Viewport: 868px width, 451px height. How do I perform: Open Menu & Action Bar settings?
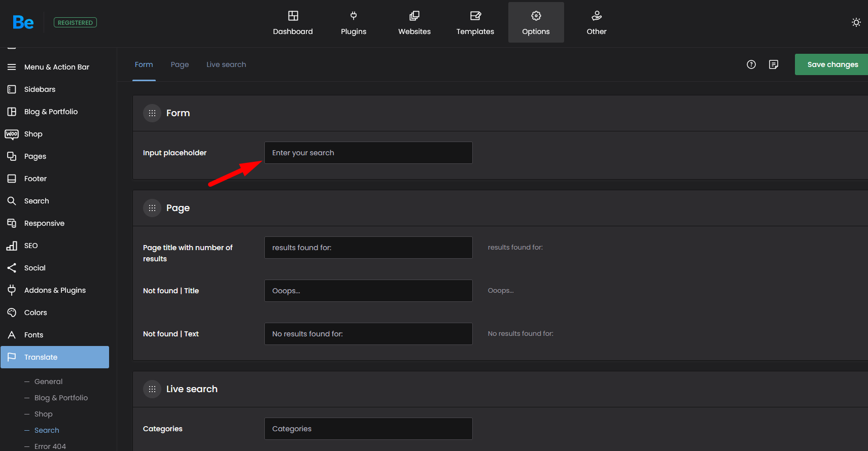tap(57, 67)
